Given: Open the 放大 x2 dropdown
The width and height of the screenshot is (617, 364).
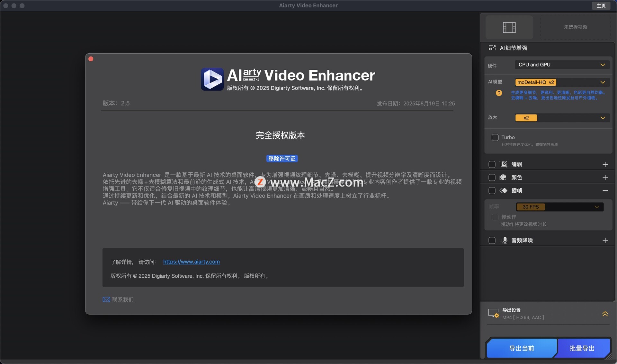Looking at the screenshot, I should point(562,118).
